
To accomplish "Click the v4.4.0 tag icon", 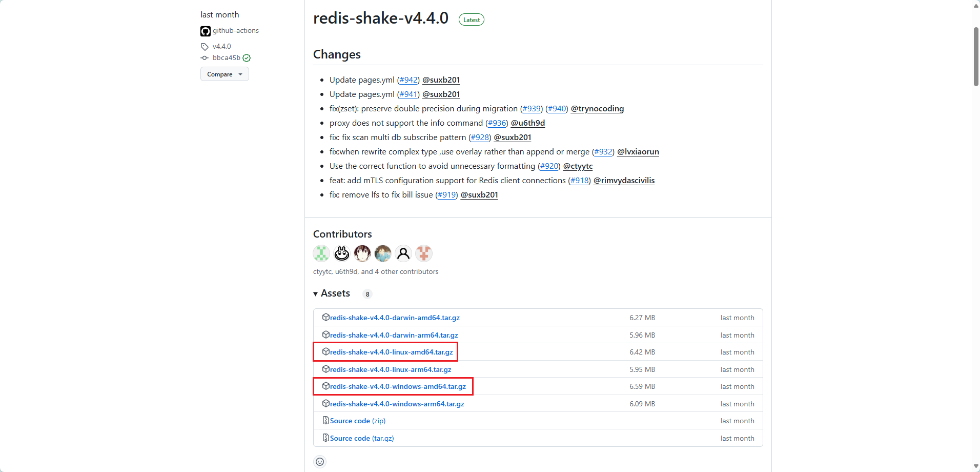I will click(x=205, y=47).
